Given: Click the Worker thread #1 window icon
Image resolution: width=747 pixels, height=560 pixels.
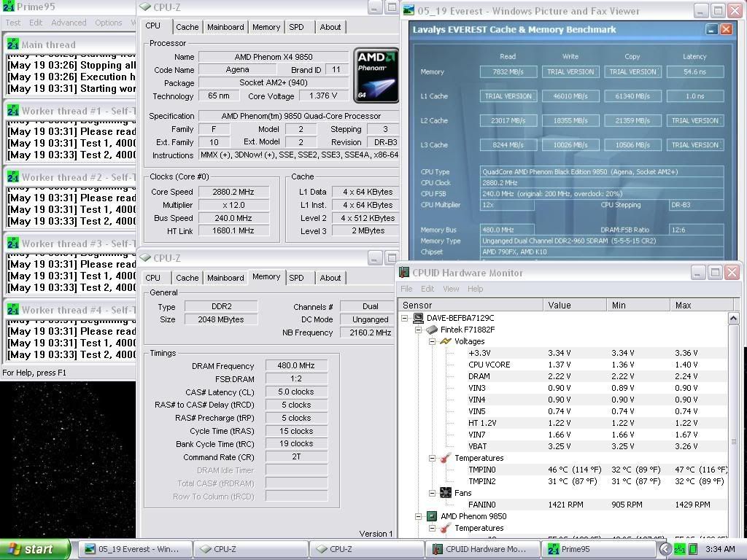Looking at the screenshot, I should 13,111.
